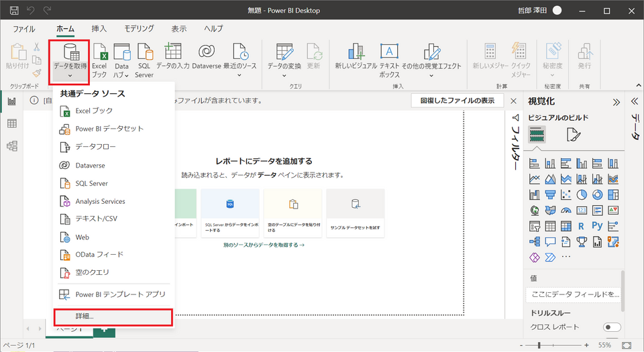This screenshot has width=644, height=352.
Task: Click 回復したファイルの表示 button
Action: coord(457,101)
